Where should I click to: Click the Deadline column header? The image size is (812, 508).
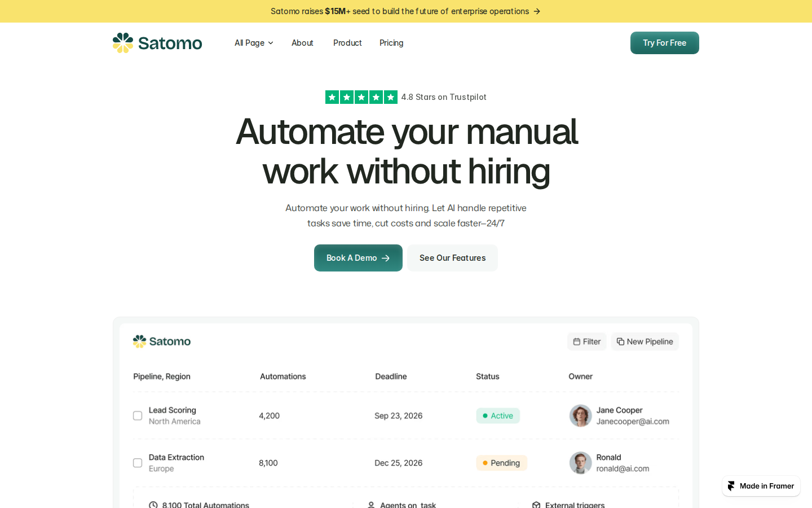pyautogui.click(x=391, y=376)
